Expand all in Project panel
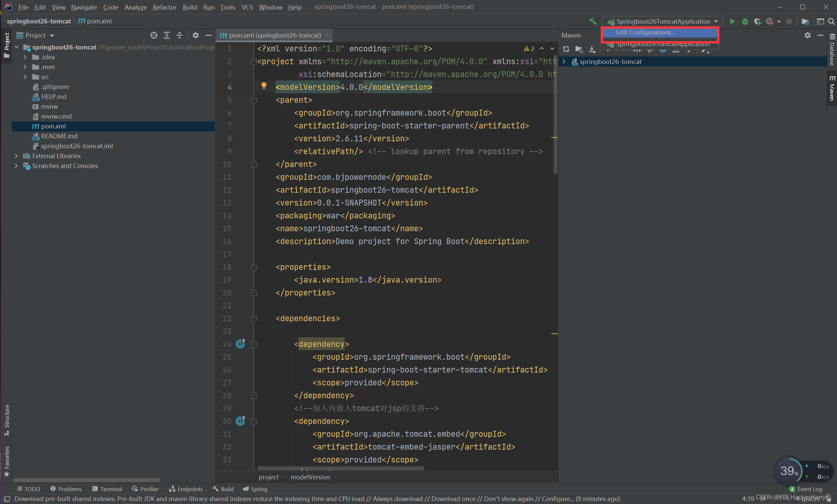The image size is (837, 504). (x=167, y=35)
